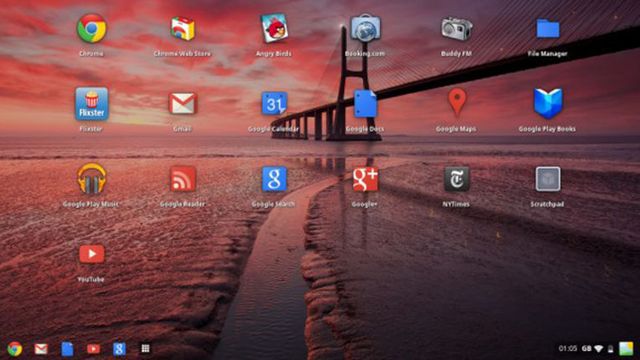
Task: Click YouTube icon in the bottom shelf
Action: coord(93,349)
